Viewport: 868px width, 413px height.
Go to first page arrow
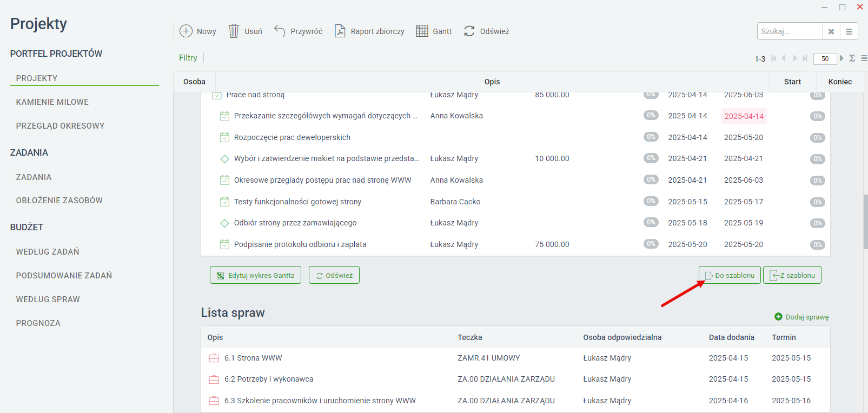pos(774,58)
